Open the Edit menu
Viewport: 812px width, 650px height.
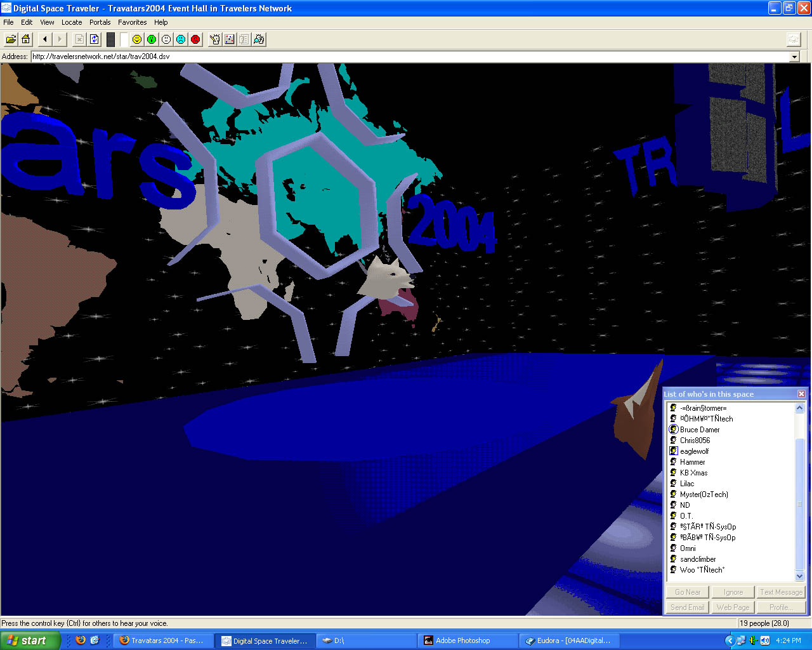27,22
